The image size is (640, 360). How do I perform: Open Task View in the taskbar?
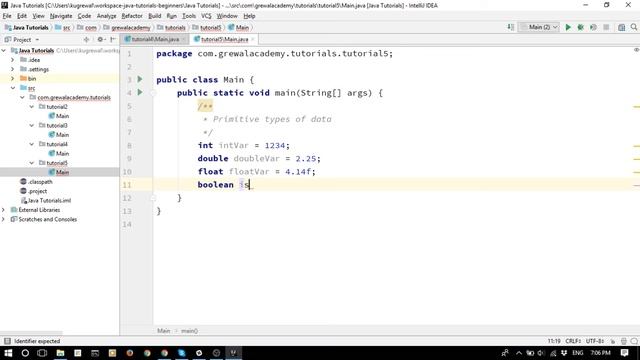click(42, 353)
